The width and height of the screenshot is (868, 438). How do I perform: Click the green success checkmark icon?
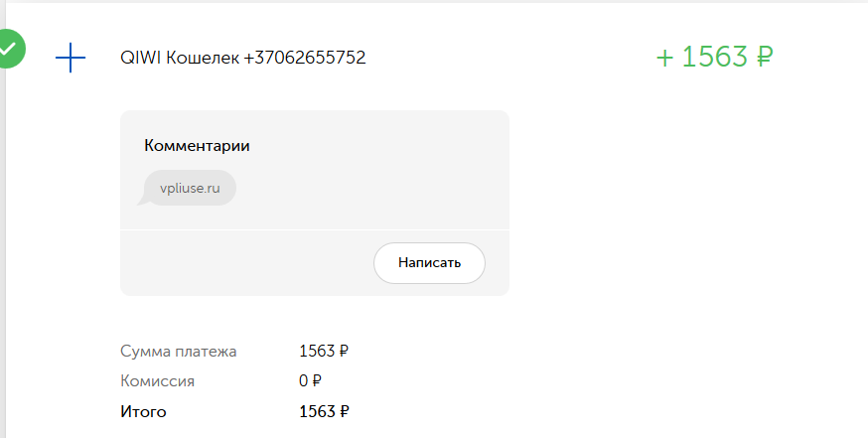(7, 49)
